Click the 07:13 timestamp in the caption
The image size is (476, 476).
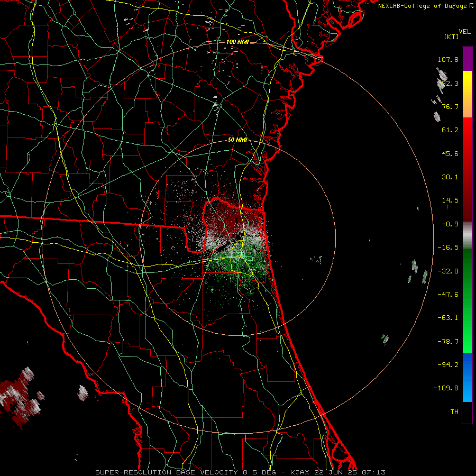click(374, 472)
